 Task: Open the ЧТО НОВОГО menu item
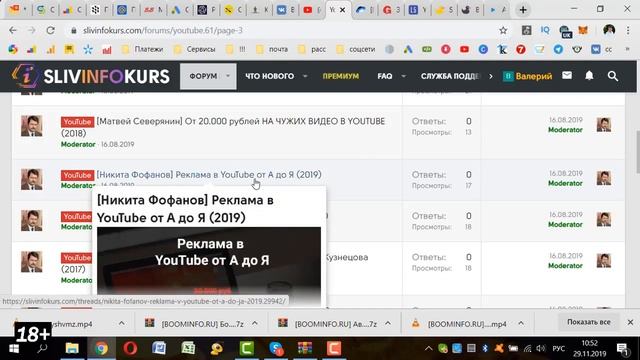pyautogui.click(x=269, y=76)
